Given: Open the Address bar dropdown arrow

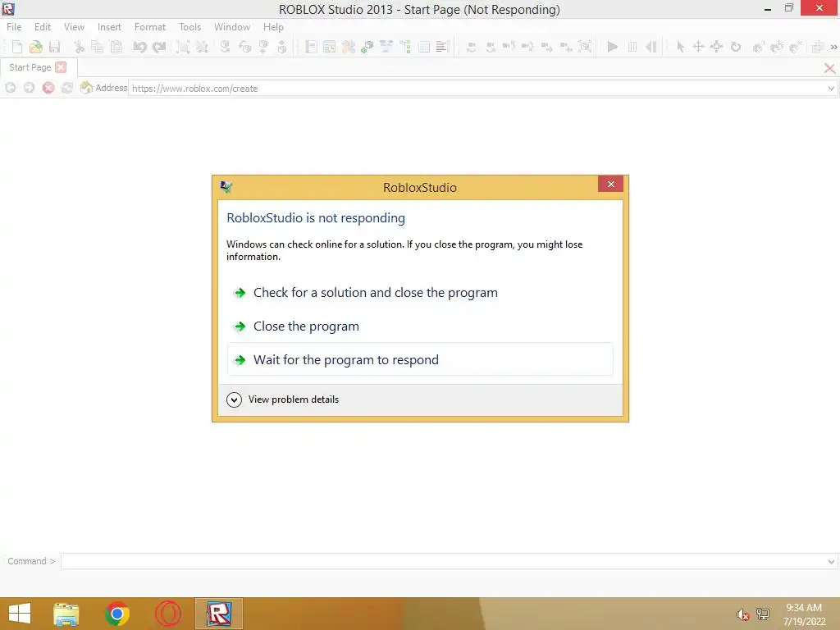Looking at the screenshot, I should (x=831, y=89).
